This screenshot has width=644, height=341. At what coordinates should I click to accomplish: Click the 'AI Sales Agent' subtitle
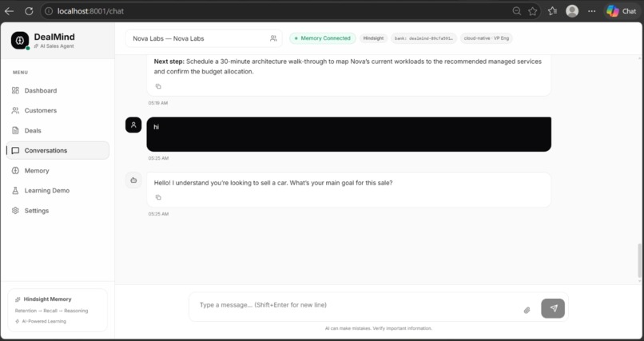(57, 46)
